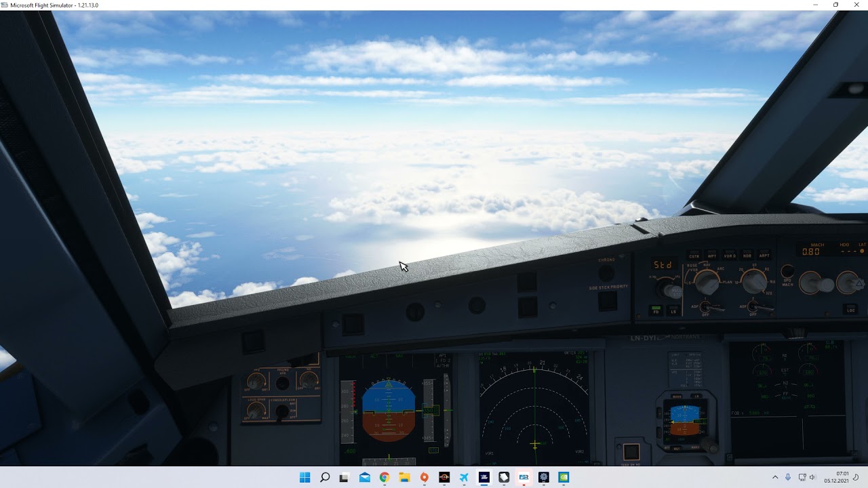This screenshot has height=488, width=868.
Task: Open the orange map-pin app on taskbar
Action: (x=425, y=477)
